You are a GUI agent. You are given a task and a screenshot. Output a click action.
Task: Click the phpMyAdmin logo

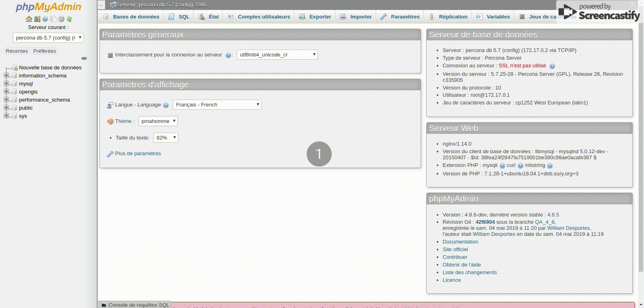pos(48,7)
